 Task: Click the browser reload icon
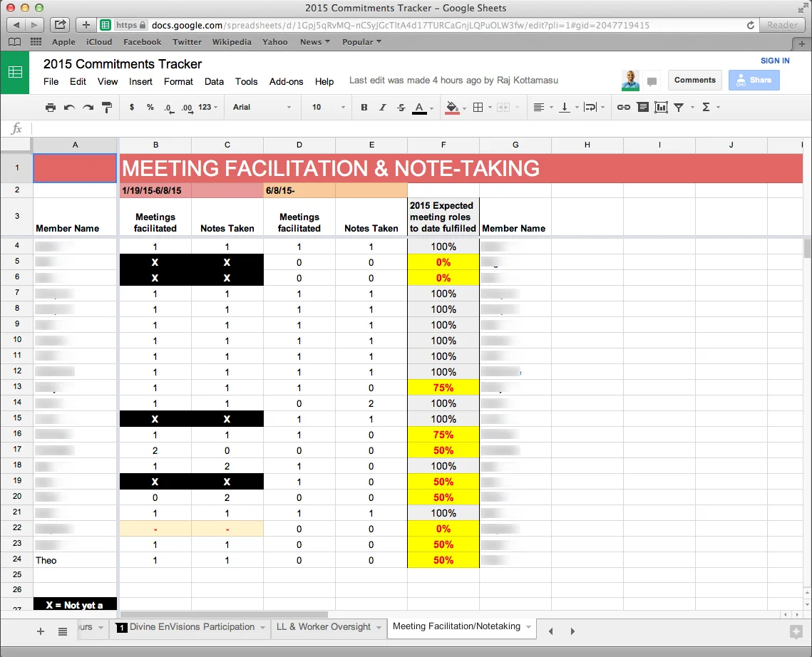[x=751, y=25]
